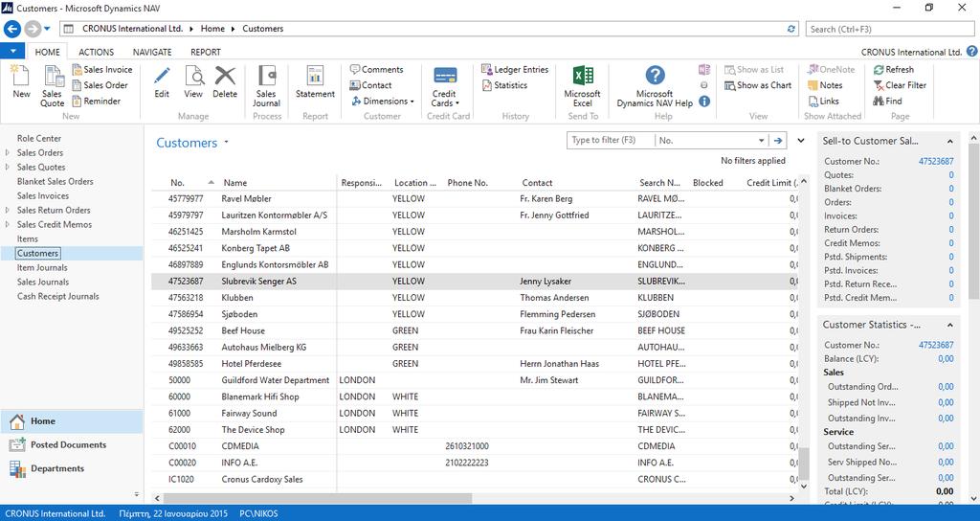
Task: View the selected customer
Action: (x=193, y=82)
